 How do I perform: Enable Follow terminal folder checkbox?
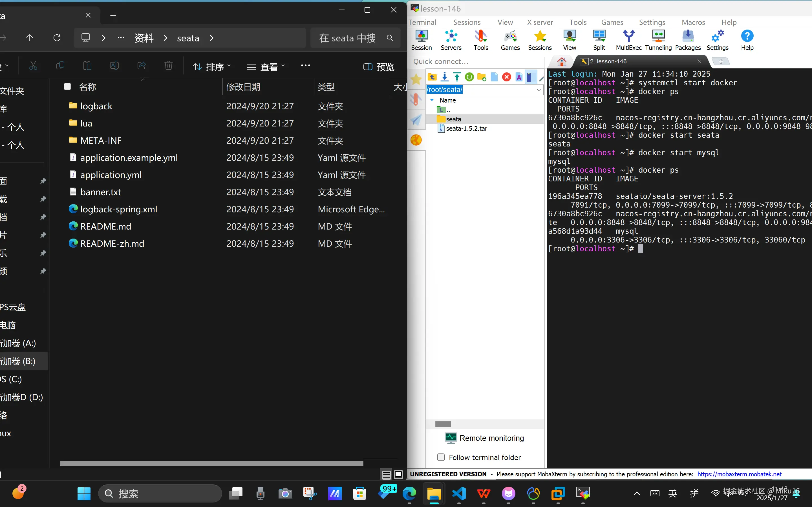441,457
